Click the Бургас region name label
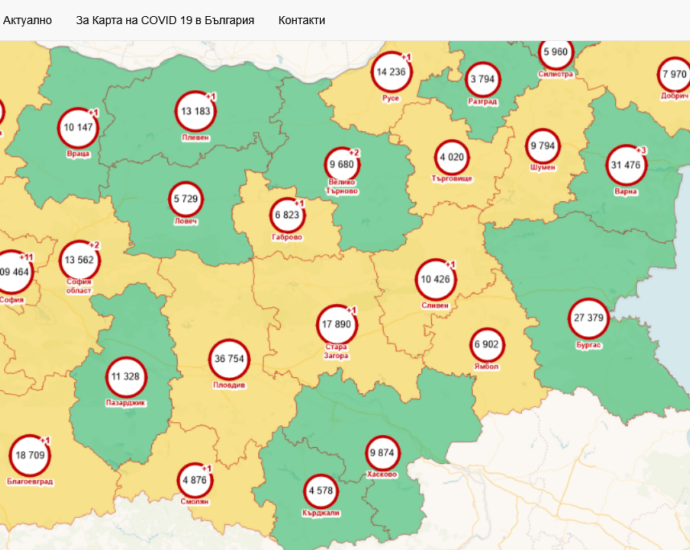690x550 pixels. click(588, 345)
